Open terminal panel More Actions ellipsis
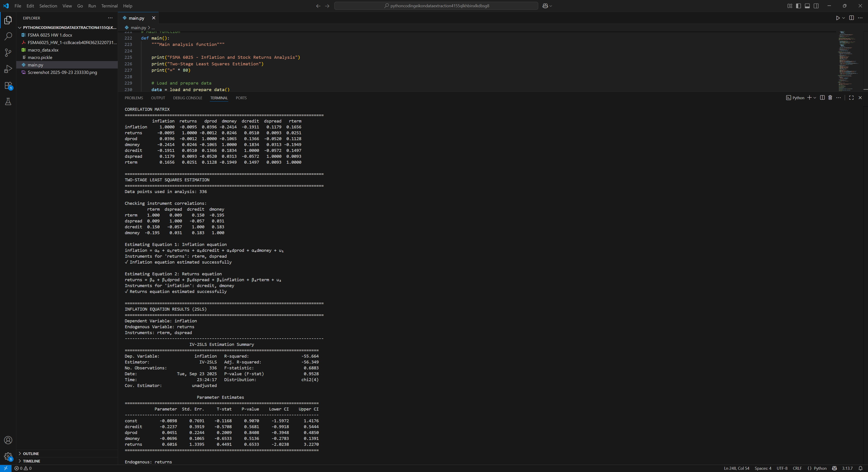 [x=839, y=98]
